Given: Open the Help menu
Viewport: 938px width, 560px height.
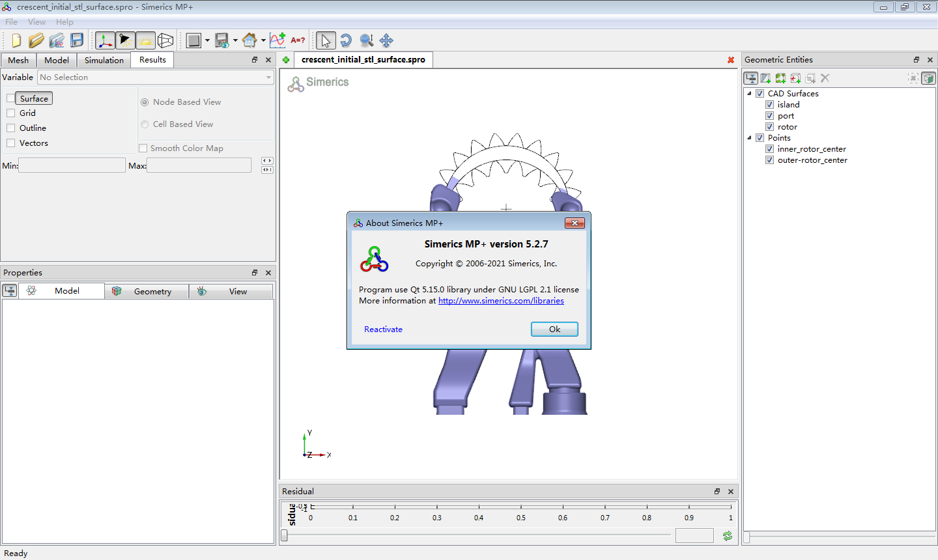Looking at the screenshot, I should tap(64, 21).
